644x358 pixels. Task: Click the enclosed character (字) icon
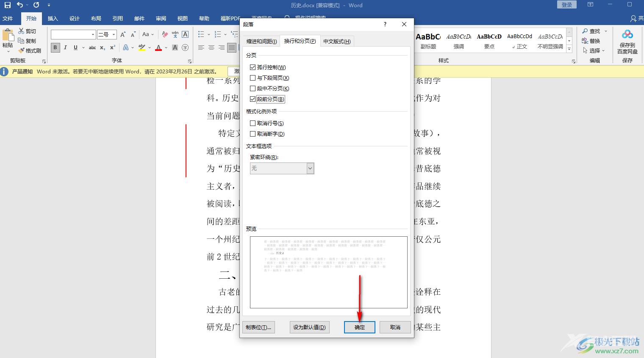point(185,48)
